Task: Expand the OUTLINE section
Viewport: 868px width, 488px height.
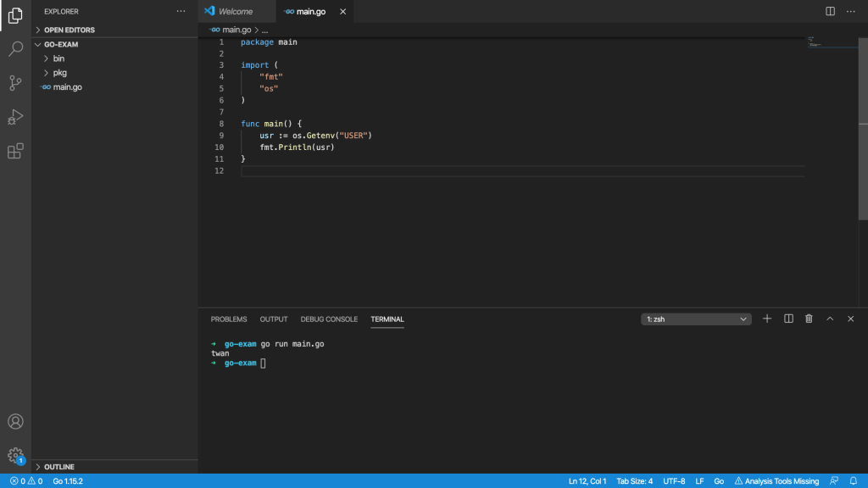Action: point(59,467)
